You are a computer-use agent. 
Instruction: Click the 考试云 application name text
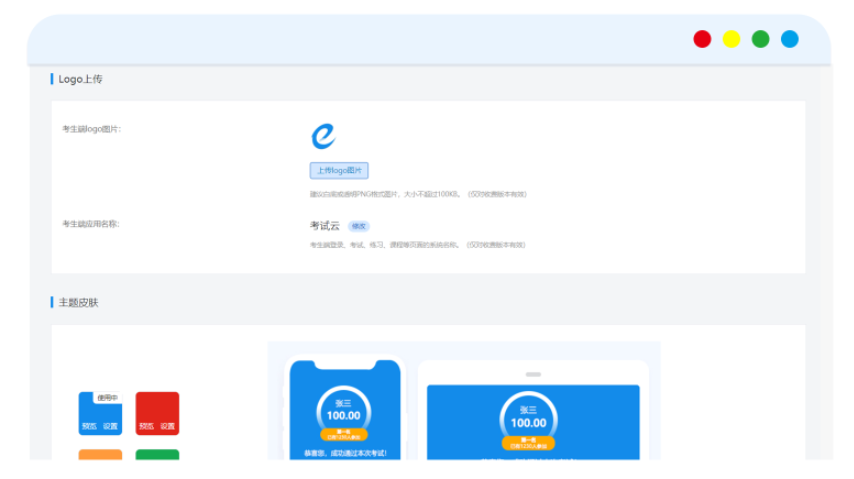(326, 226)
